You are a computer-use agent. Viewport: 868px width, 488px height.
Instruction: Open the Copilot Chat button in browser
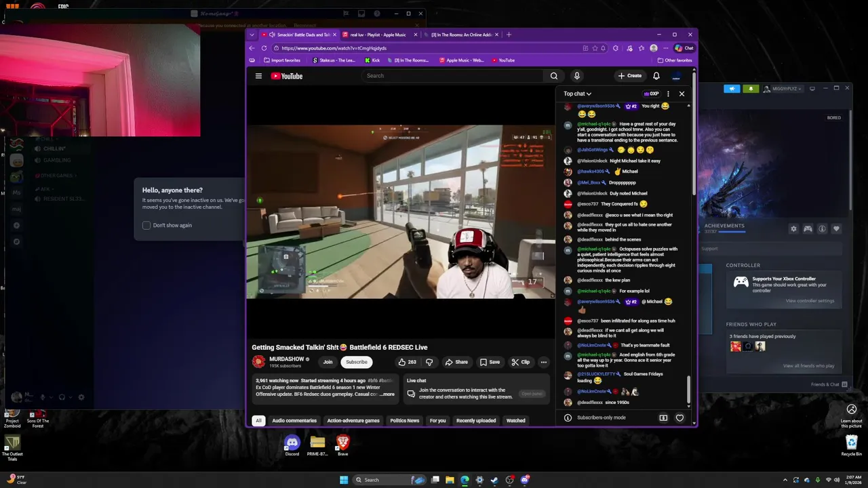(x=684, y=48)
